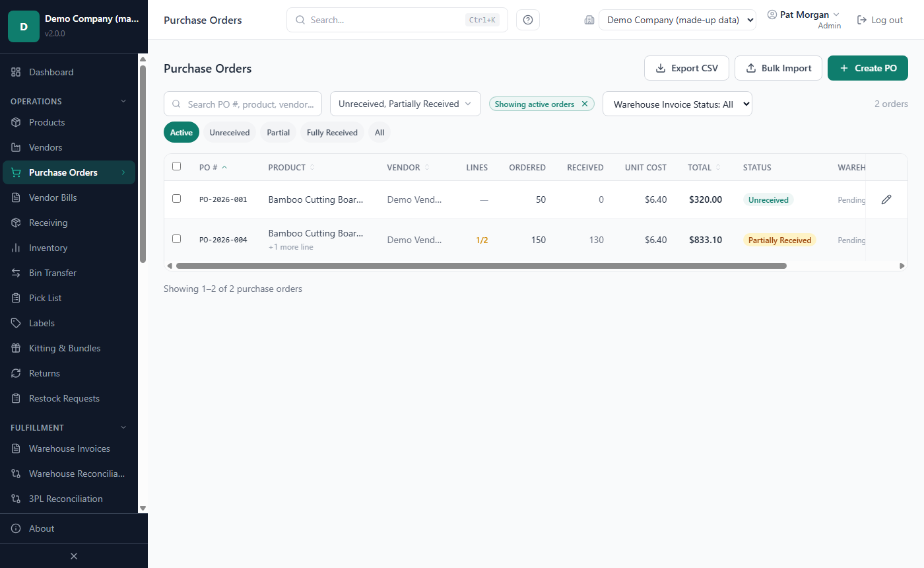Select the Active filter tab
Image resolution: width=924 pixels, height=568 pixels.
(181, 132)
